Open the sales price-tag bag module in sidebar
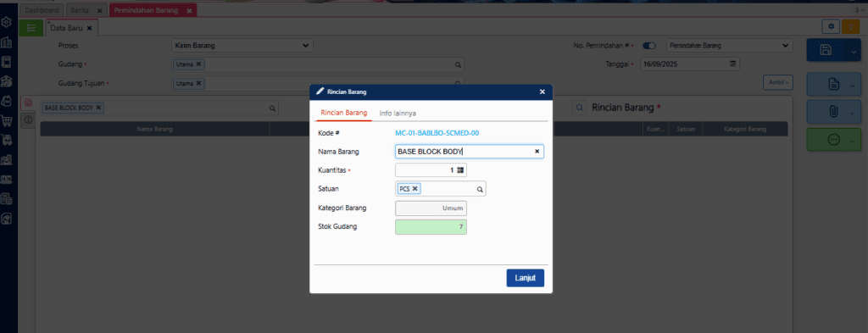This screenshot has height=333, width=868. (x=7, y=101)
